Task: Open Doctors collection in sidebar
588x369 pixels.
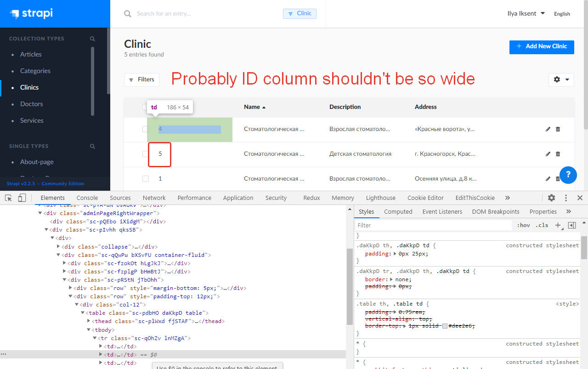Action: pyautogui.click(x=32, y=104)
